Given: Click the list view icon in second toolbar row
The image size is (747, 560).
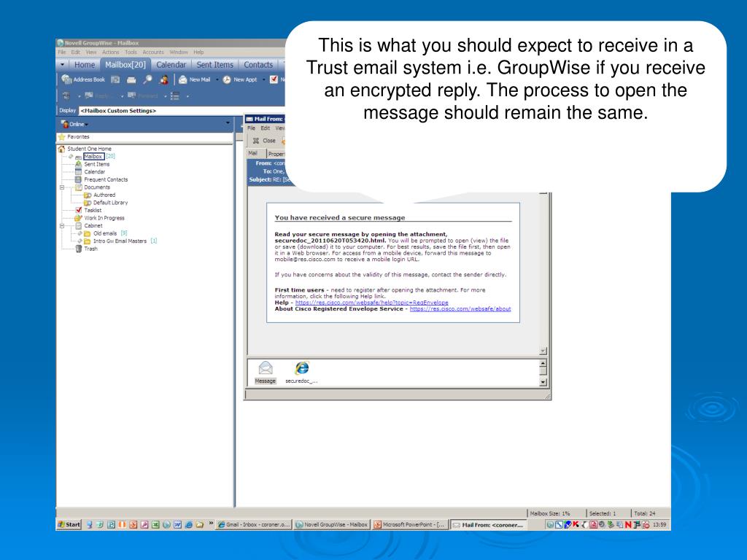Looking at the screenshot, I should coord(175,96).
